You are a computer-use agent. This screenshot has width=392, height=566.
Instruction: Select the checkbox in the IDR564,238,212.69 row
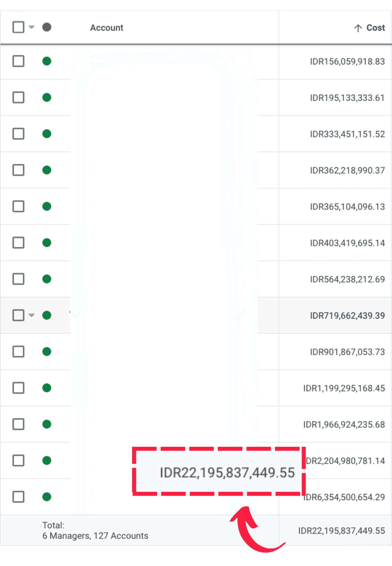[x=18, y=279]
